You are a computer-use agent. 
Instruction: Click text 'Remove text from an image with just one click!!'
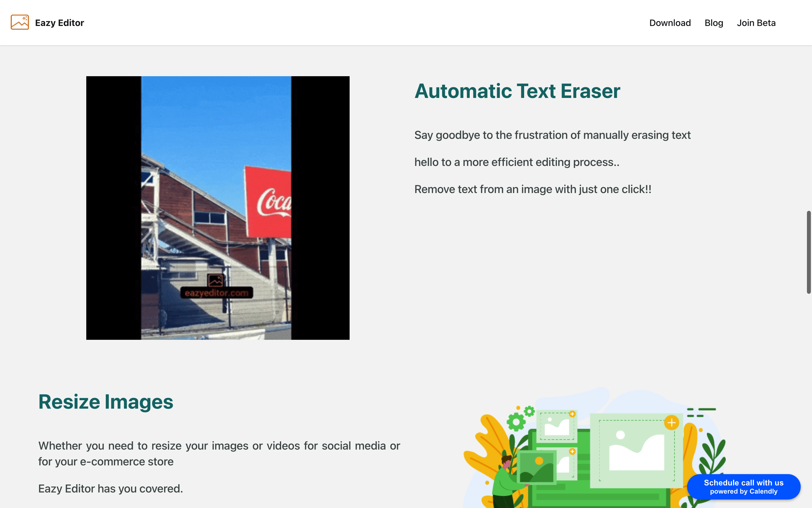click(x=533, y=189)
